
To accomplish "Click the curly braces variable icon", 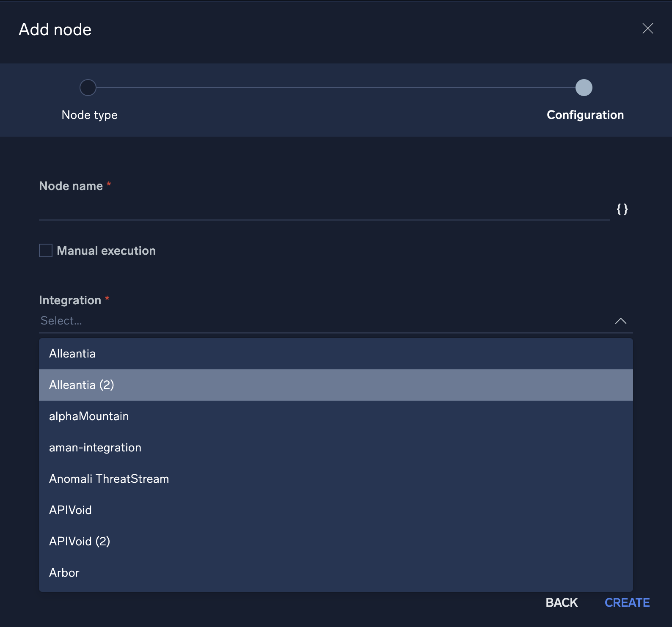I will click(x=622, y=209).
